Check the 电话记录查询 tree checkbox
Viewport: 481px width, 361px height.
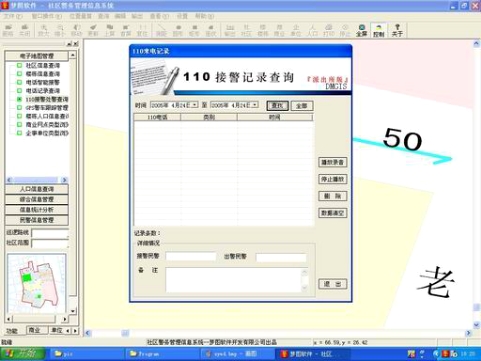19,91
